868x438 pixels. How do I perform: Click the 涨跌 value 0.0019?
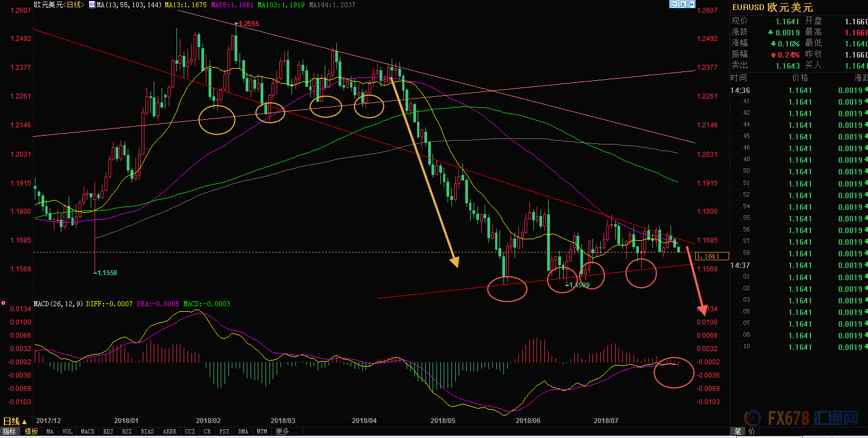point(787,33)
